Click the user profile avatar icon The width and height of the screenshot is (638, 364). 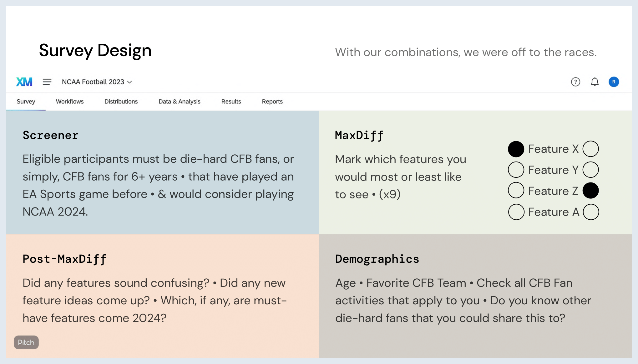tap(614, 82)
